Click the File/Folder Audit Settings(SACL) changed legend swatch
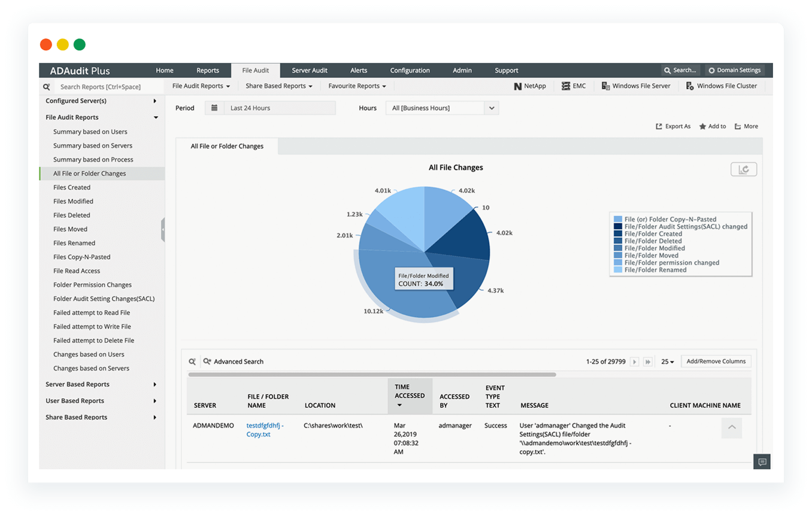This screenshot has width=812, height=516. click(618, 227)
